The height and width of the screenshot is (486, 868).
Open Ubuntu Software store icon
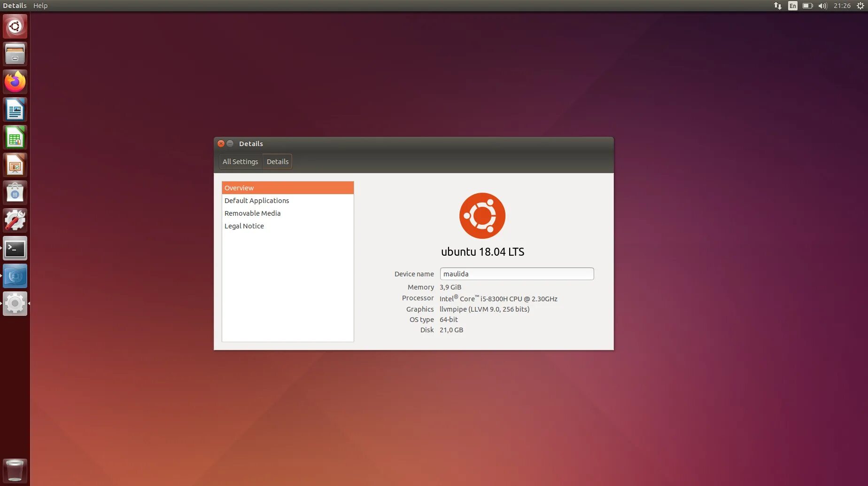click(15, 193)
